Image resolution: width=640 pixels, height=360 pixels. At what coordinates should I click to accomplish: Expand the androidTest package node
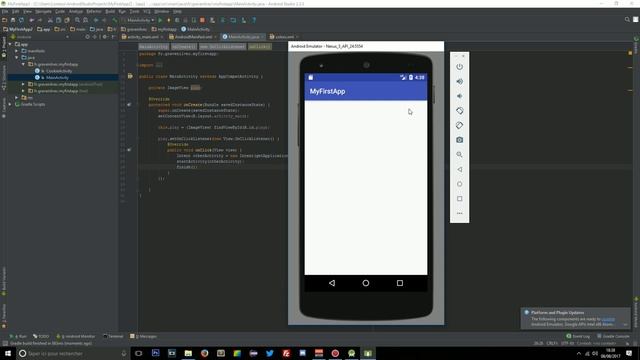[23, 84]
